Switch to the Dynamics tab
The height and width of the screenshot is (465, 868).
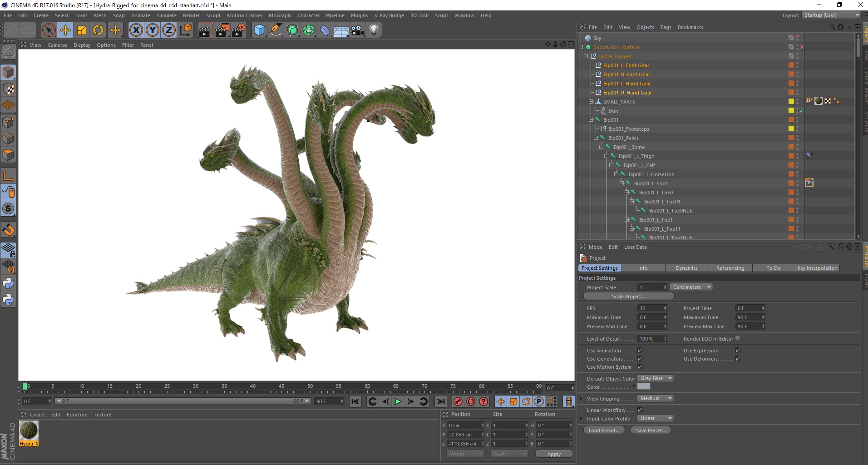[686, 268]
